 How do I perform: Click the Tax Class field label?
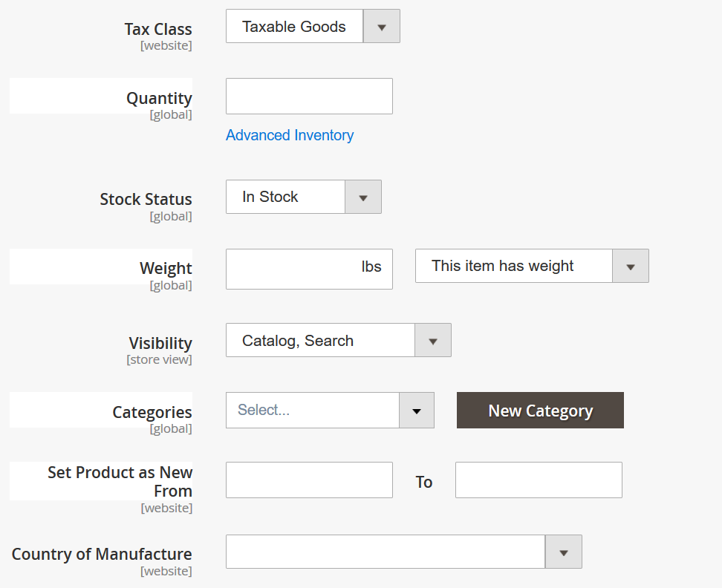(x=158, y=30)
